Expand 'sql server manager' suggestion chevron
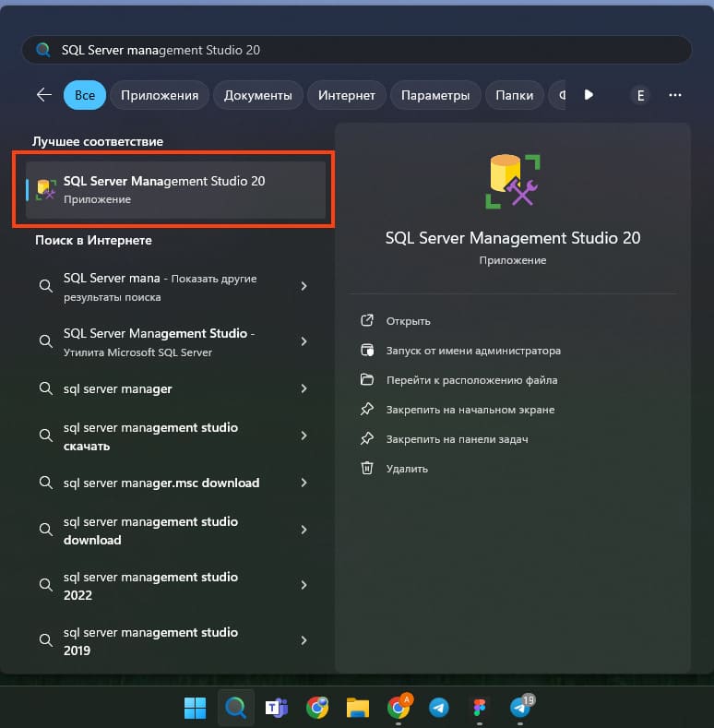Screen dimensions: 714x728 (303, 388)
